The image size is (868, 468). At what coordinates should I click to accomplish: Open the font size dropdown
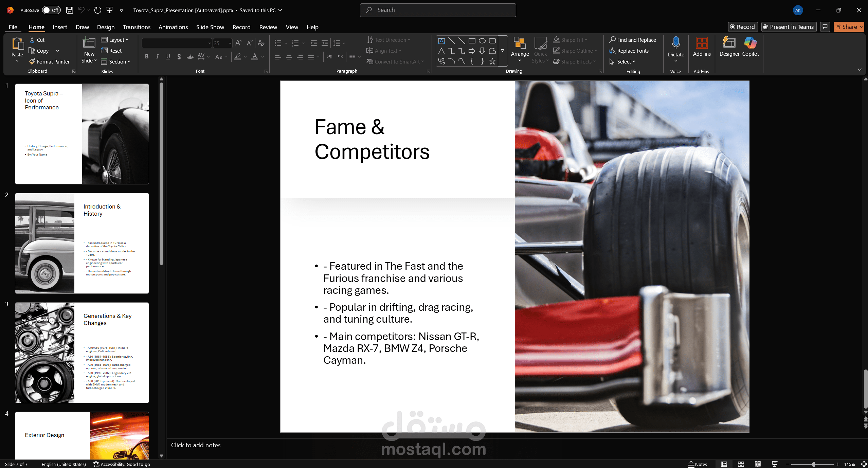tap(230, 43)
